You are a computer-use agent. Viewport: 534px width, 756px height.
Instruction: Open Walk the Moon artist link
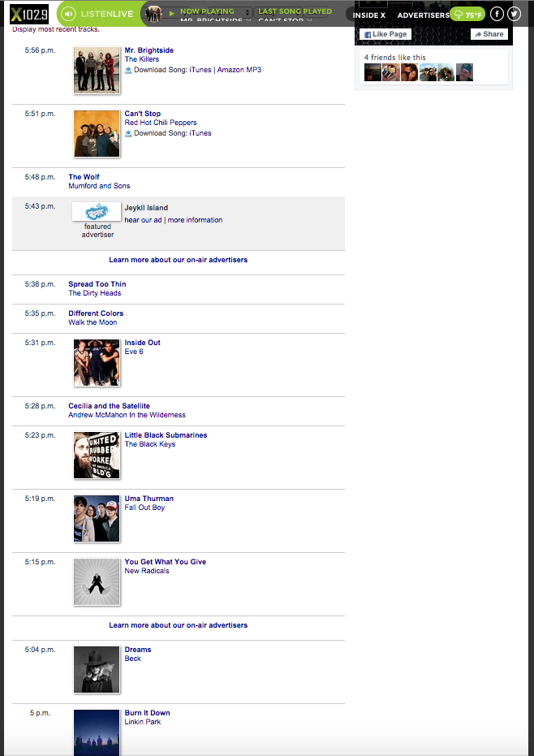coord(93,322)
